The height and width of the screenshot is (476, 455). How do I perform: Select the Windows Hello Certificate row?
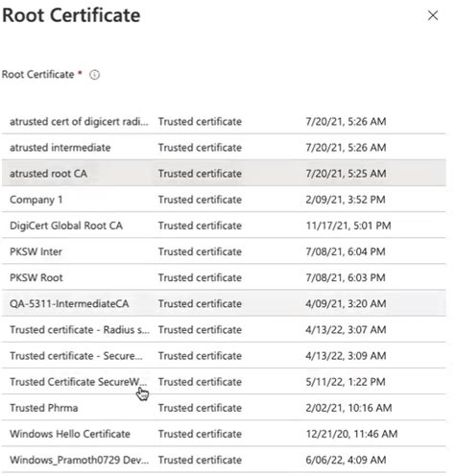point(224,434)
